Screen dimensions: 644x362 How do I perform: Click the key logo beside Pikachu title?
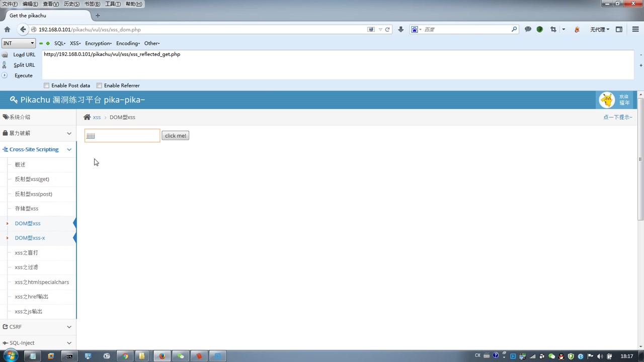click(14, 100)
